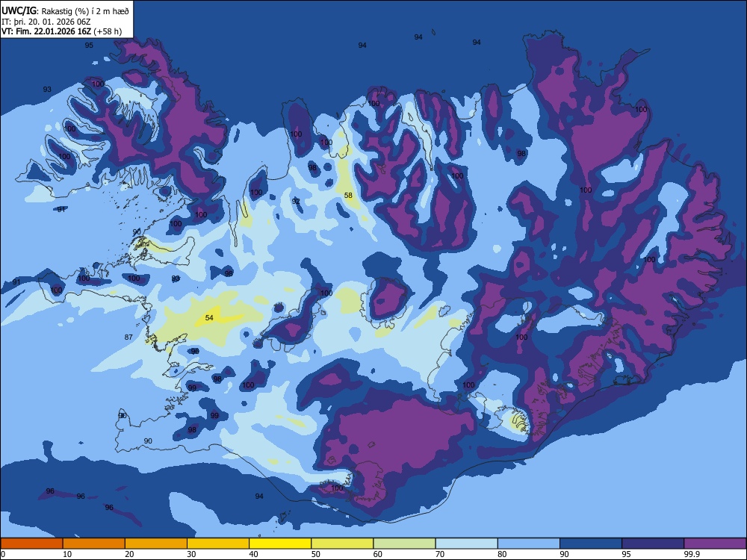
Task: Select the purple legend swatch above 99.9
Action: click(715, 544)
